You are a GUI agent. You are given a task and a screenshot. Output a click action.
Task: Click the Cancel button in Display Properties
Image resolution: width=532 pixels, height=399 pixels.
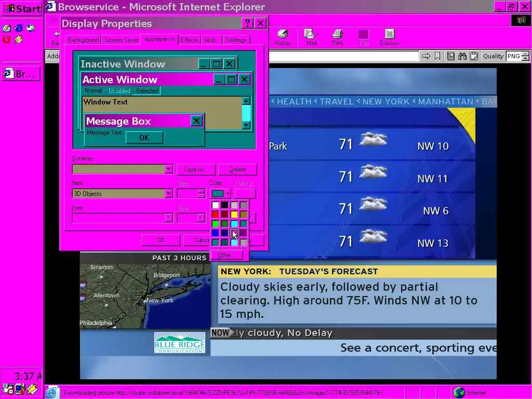[198, 240]
